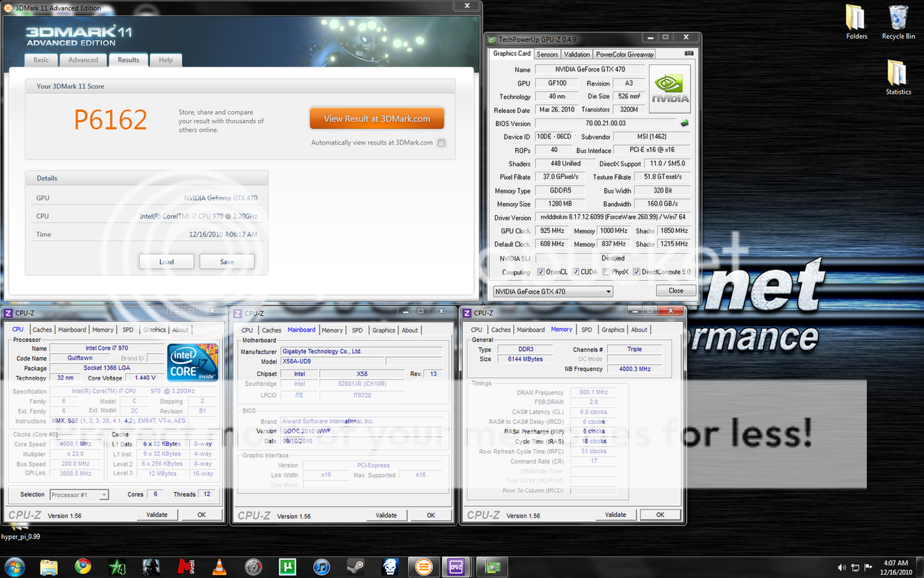924x578 pixels.
Task: Select the Results tab in 3DMark 11
Action: (x=128, y=60)
